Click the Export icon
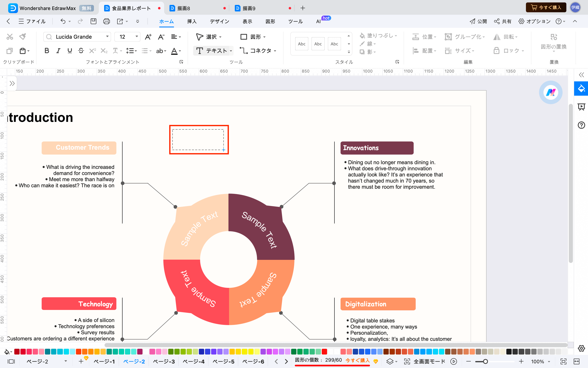Viewport: 588px width, 368px height. 120,21
